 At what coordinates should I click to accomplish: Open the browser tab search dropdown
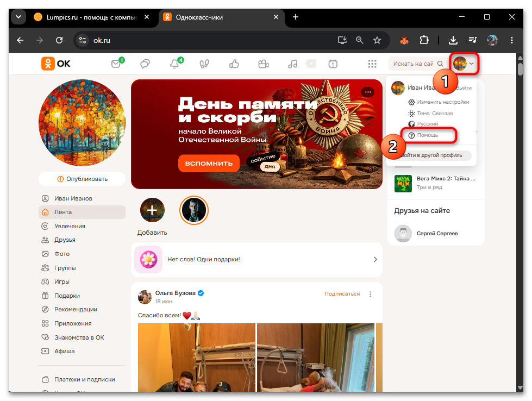pyautogui.click(x=18, y=17)
